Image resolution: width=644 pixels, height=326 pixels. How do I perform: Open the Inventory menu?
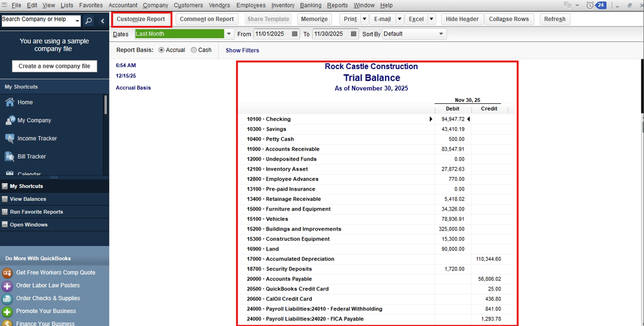point(283,5)
